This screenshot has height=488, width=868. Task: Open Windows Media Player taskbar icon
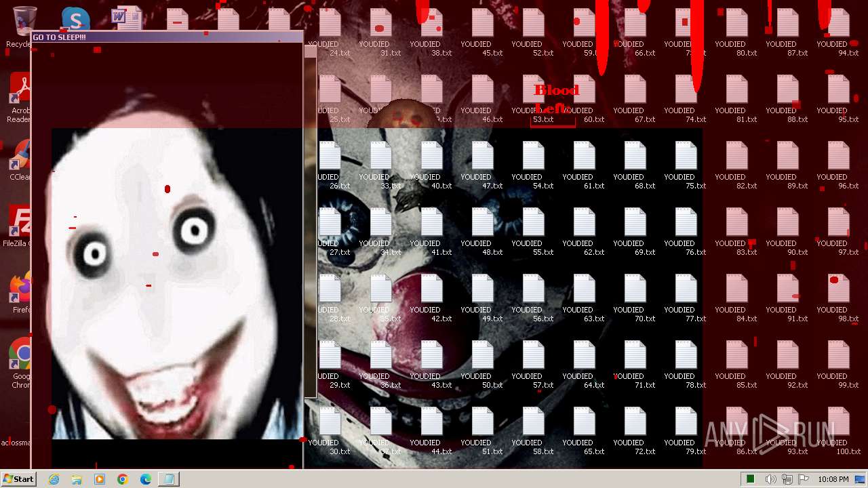pos(100,479)
